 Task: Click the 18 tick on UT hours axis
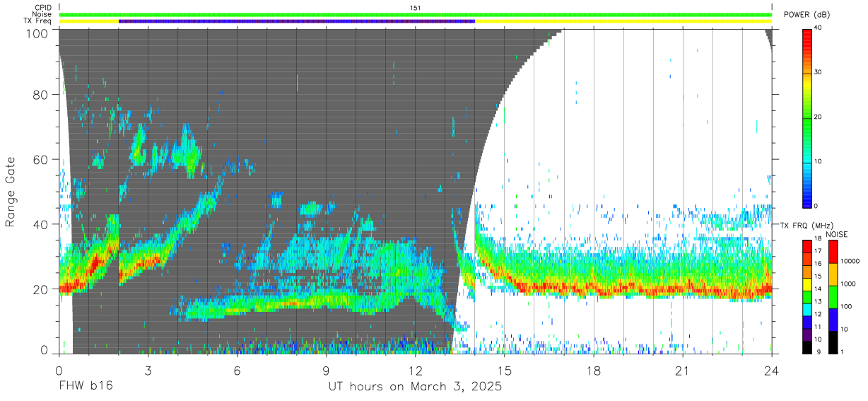(x=594, y=371)
